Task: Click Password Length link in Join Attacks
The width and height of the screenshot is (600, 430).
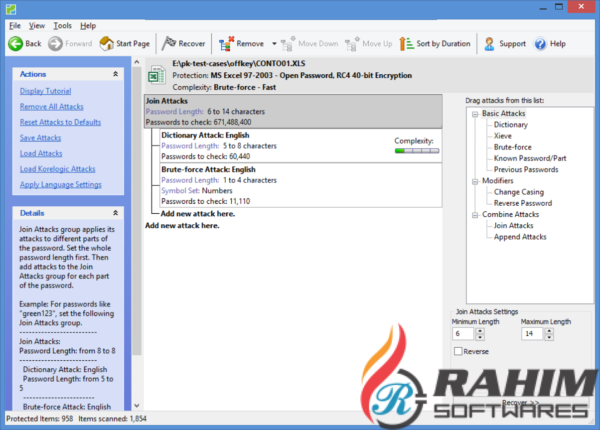Action: pos(174,112)
